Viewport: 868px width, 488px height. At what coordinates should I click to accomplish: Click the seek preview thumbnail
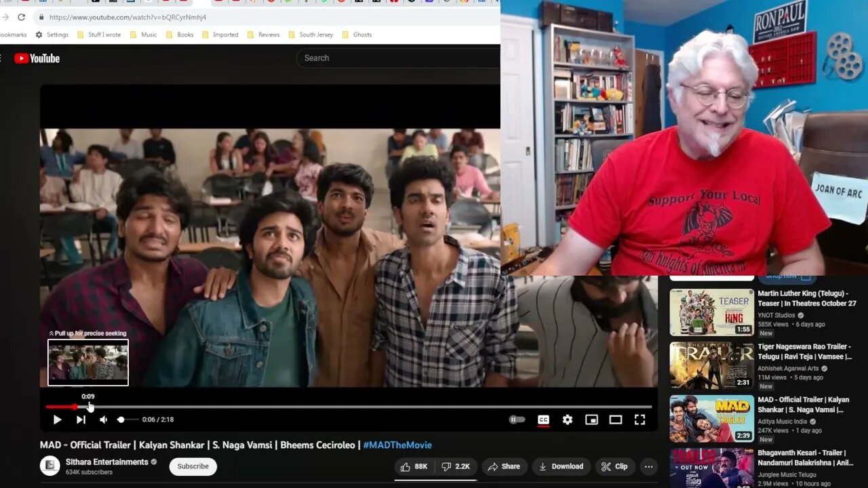point(88,363)
